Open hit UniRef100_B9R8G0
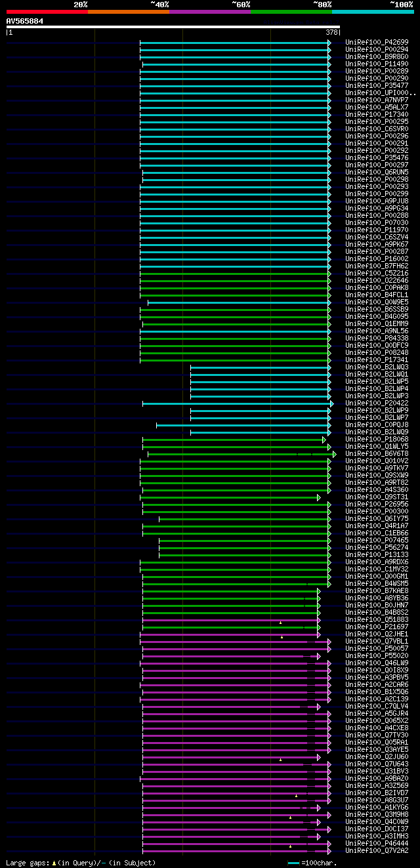 (x=377, y=56)
